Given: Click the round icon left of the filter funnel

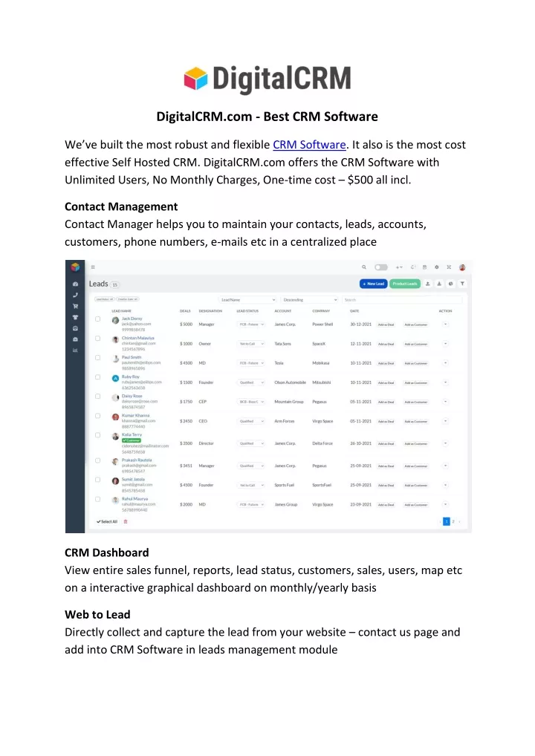Looking at the screenshot, I should pyautogui.click(x=450, y=284).
